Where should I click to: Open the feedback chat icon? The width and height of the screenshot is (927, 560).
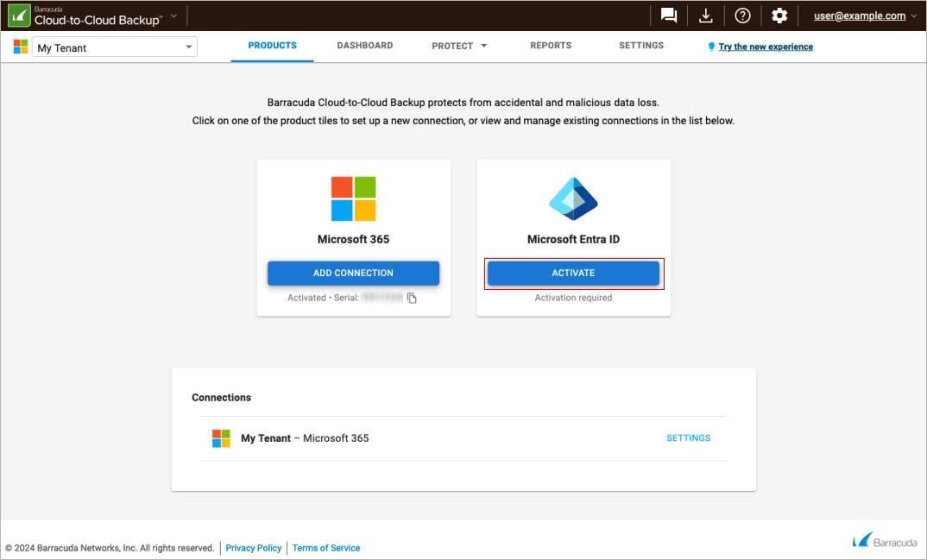pos(668,15)
